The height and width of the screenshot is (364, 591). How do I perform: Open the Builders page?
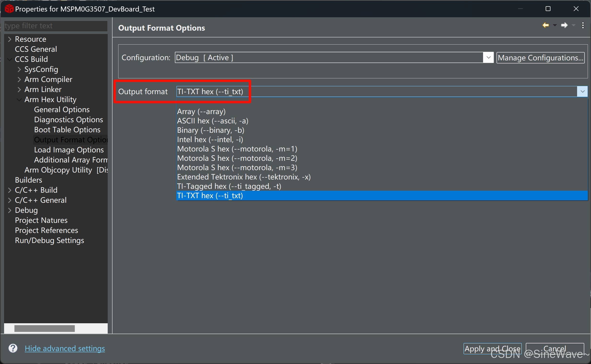tap(29, 180)
